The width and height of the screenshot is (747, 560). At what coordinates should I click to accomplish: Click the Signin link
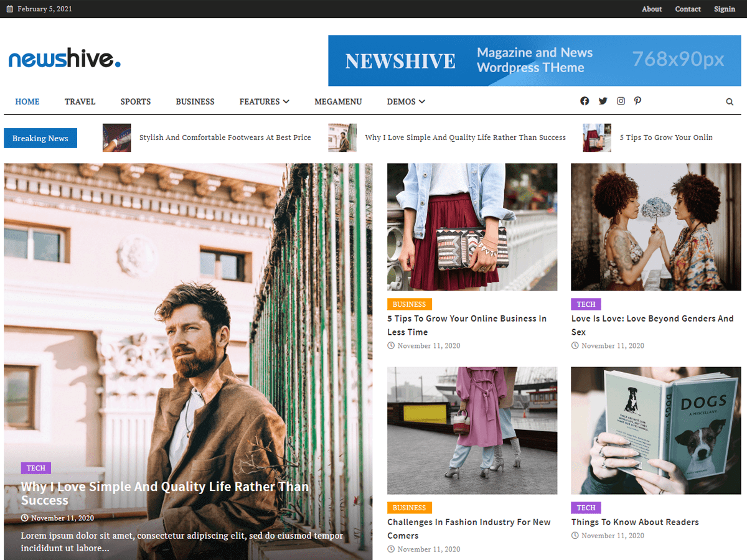(725, 9)
